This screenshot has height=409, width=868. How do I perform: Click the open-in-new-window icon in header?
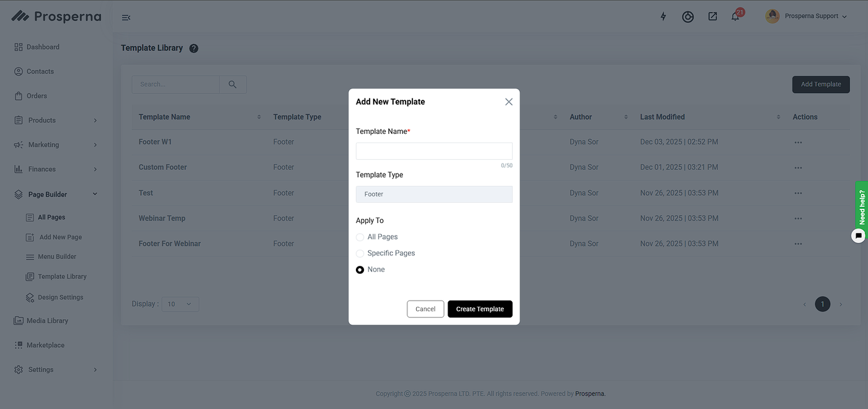click(712, 17)
